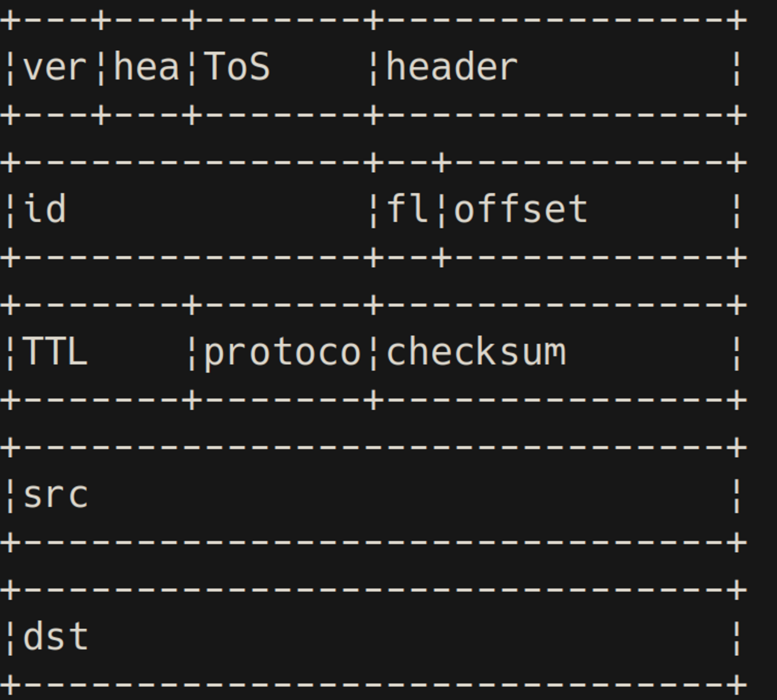
Task: Place cursor on the "TTL" text
Action: (x=55, y=352)
